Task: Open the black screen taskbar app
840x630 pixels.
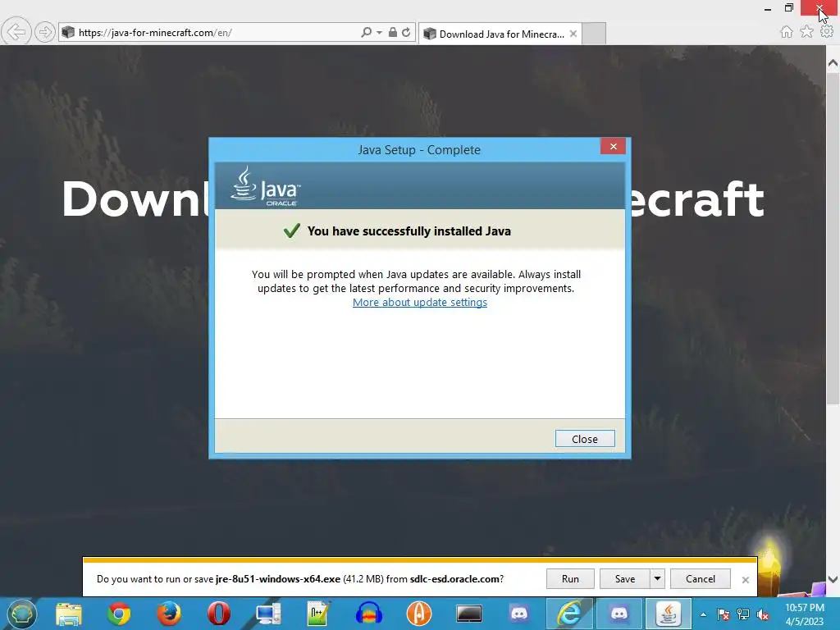Action: 468,614
